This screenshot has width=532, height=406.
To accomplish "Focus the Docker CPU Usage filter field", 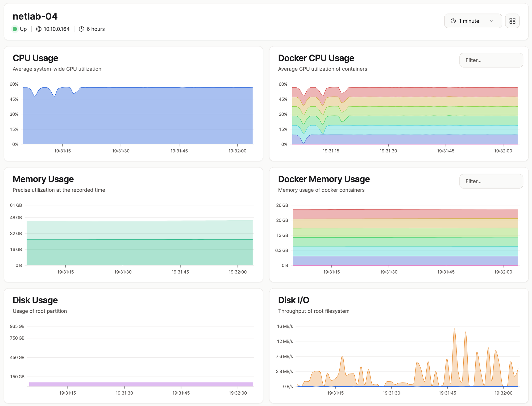I will click(x=491, y=60).
